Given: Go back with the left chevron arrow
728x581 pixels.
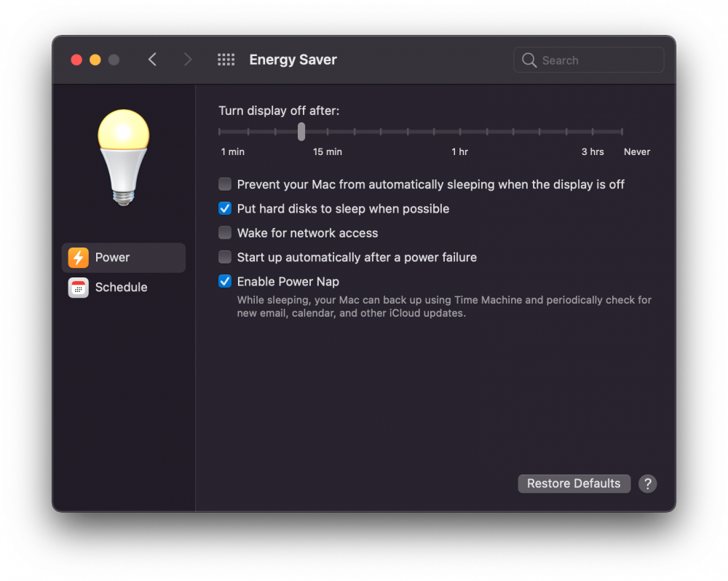Looking at the screenshot, I should coord(152,60).
